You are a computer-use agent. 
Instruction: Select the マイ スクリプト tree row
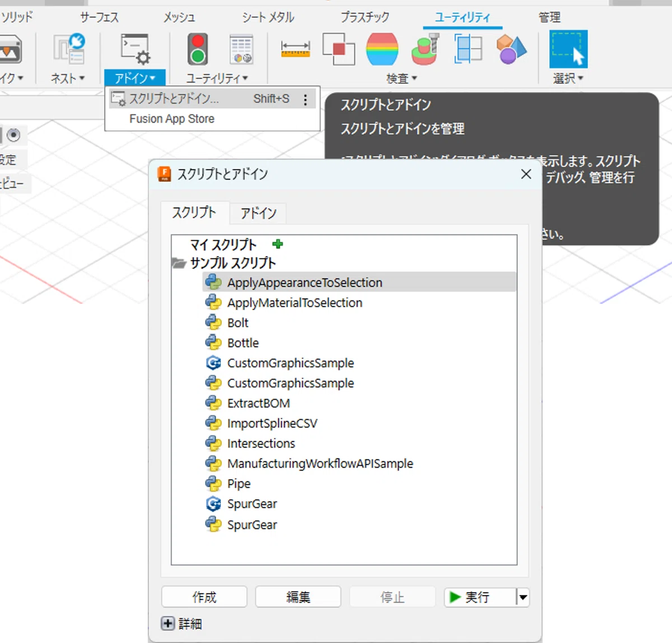(223, 245)
